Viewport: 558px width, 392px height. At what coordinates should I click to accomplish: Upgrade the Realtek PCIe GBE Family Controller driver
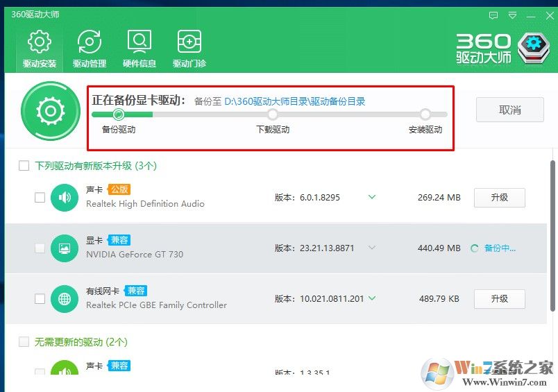pos(499,299)
